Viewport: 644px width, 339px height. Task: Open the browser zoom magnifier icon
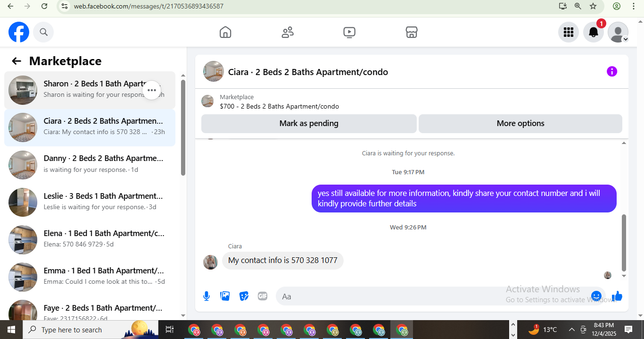point(578,6)
